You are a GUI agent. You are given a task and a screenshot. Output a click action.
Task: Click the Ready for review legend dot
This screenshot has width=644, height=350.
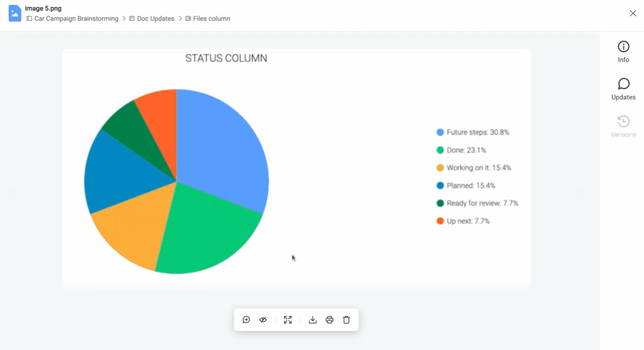[440, 204]
